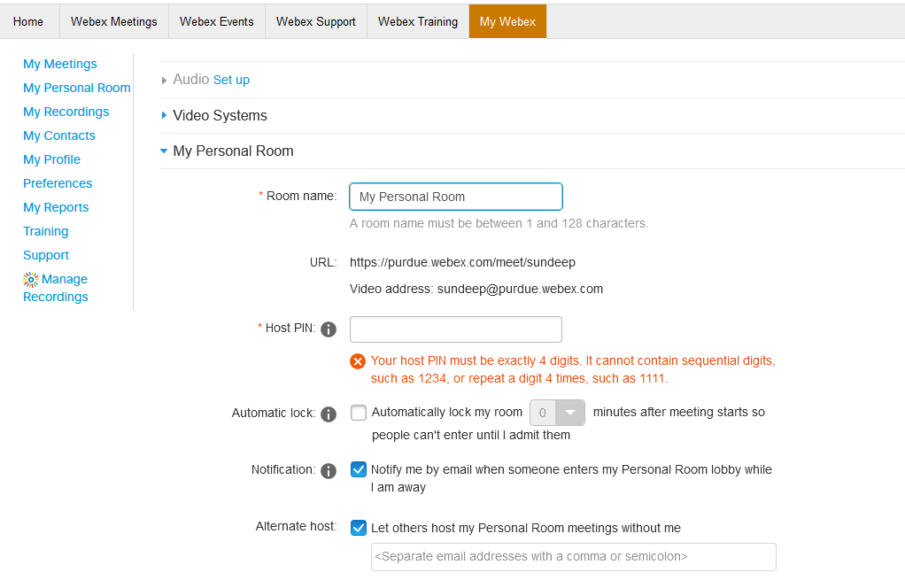The image size is (905, 588).
Task: Switch to Webex Meetings tab
Action: coord(113,21)
